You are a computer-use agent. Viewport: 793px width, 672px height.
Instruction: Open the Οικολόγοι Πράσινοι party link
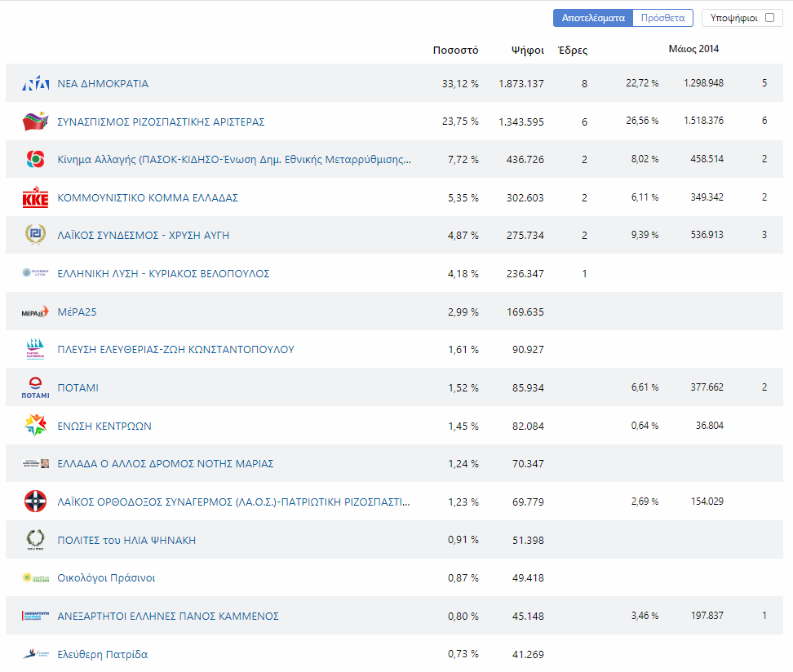click(106, 578)
